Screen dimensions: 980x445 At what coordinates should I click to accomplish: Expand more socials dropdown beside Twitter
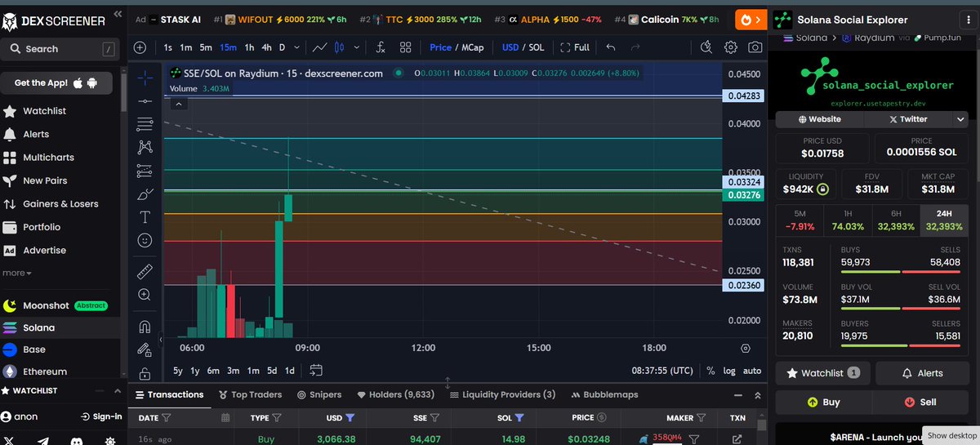click(x=959, y=118)
